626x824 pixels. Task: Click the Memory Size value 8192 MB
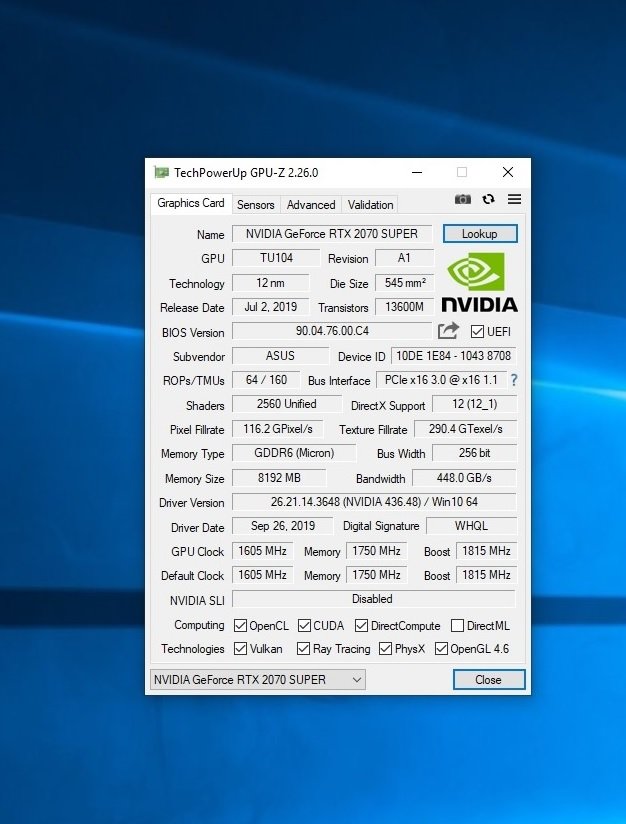click(279, 478)
